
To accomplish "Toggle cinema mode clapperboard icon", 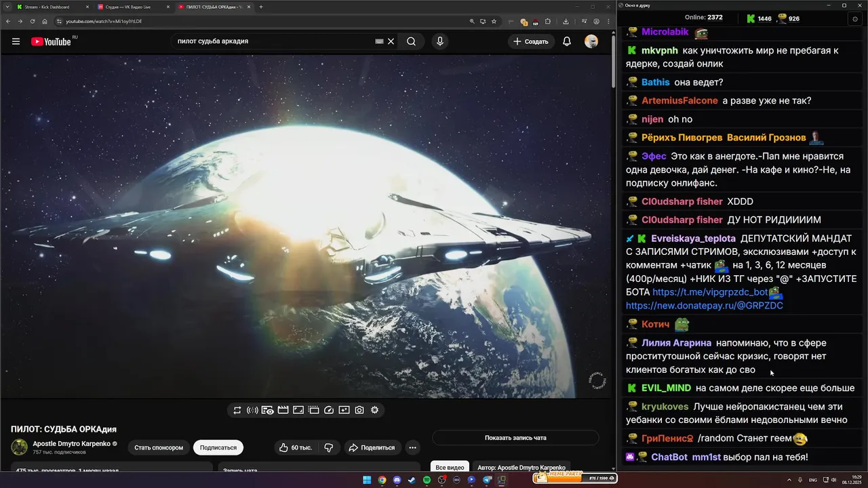I will coord(283,410).
